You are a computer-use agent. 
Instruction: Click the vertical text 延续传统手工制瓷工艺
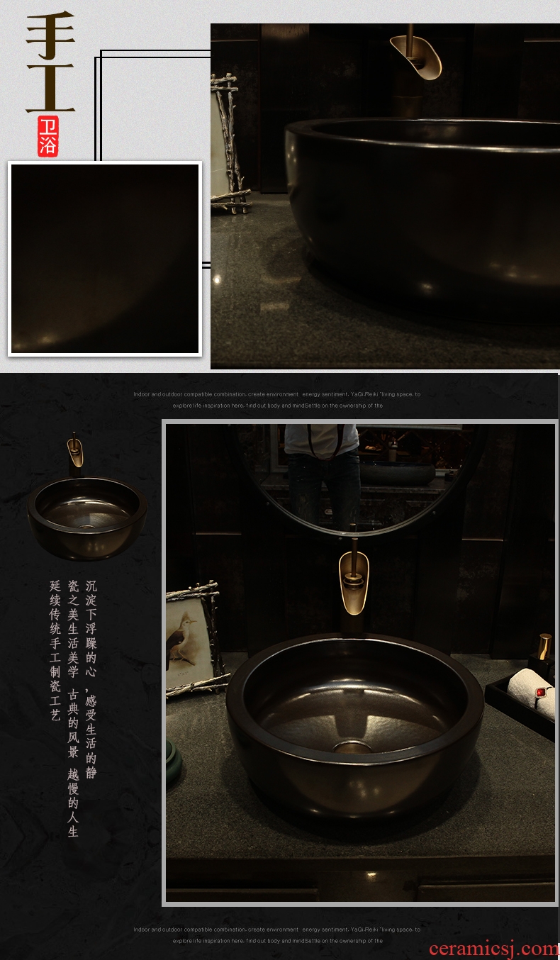tap(55, 650)
